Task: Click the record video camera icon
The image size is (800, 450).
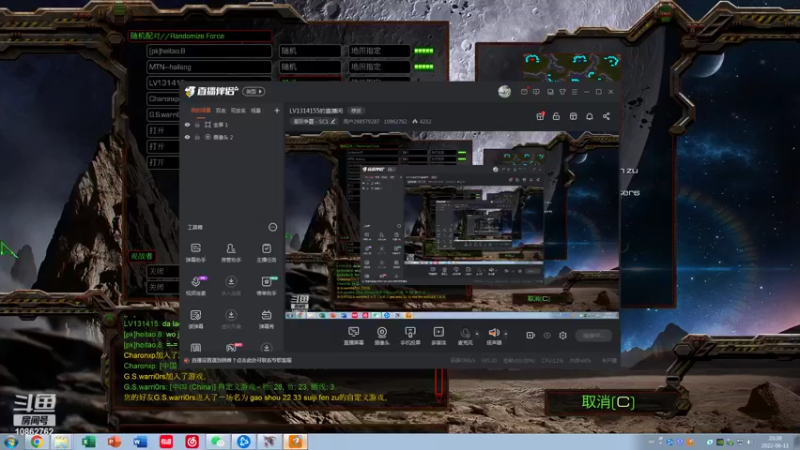Action: (530, 335)
